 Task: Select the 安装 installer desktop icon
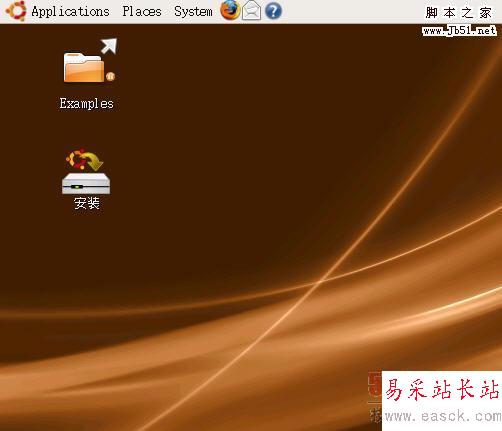click(x=86, y=171)
